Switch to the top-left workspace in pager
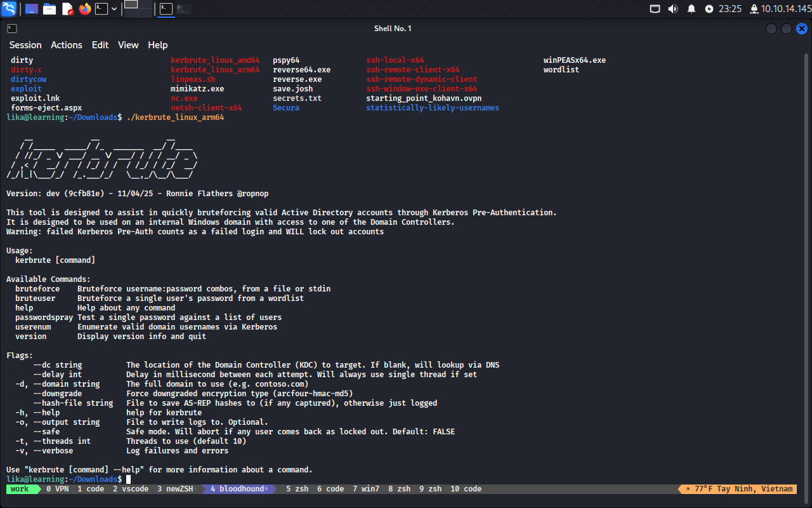The width and height of the screenshot is (812, 508). (131, 4)
